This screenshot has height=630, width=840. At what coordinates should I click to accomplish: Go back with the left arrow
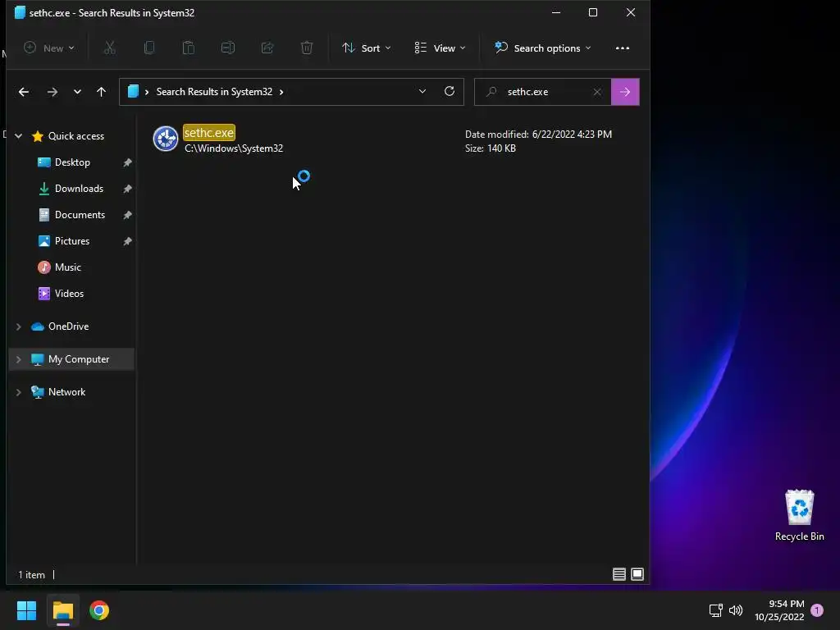point(24,92)
